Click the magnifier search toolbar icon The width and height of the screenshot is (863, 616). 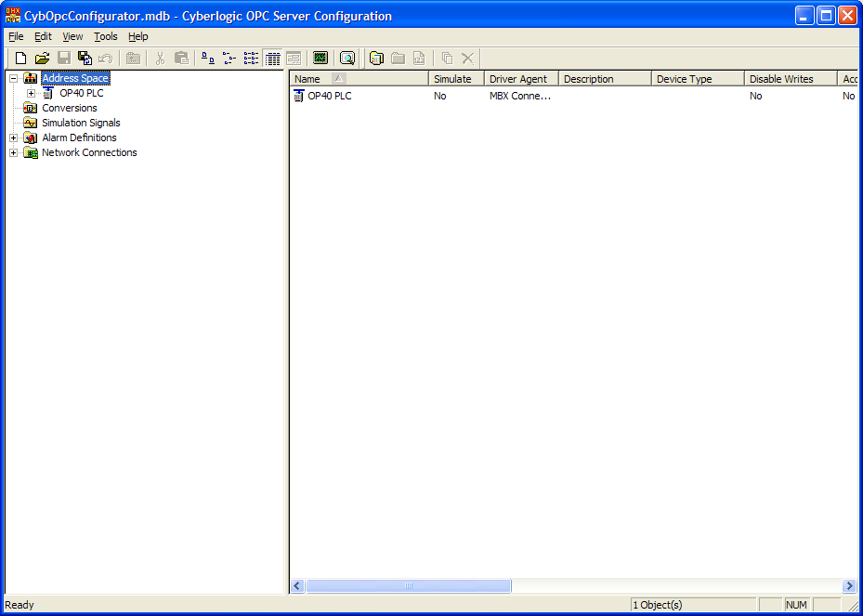(x=347, y=59)
